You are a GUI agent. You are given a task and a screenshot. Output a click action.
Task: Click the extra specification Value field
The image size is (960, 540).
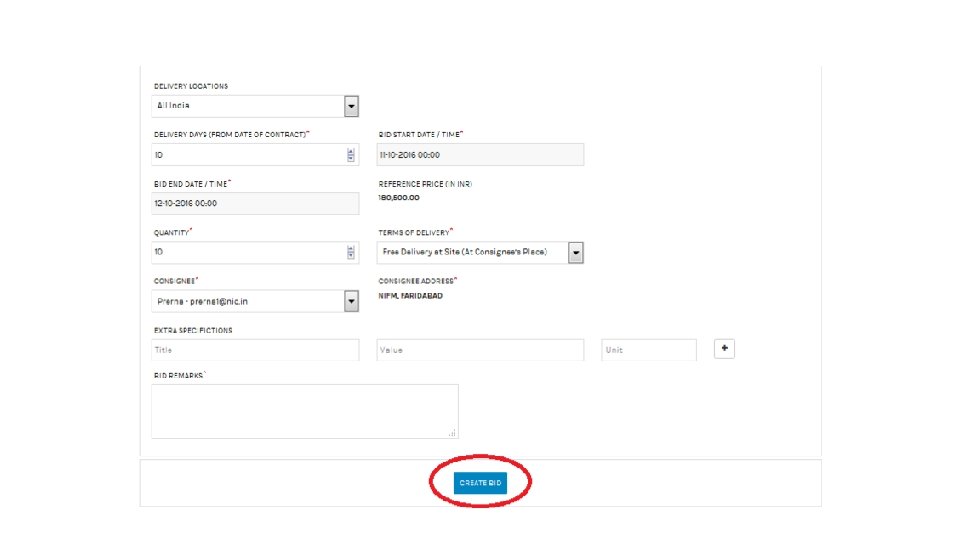[480, 350]
